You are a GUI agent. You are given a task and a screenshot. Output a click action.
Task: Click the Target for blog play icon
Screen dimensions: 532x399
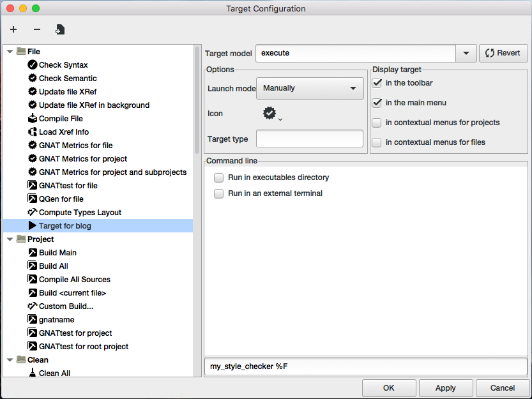[33, 226]
